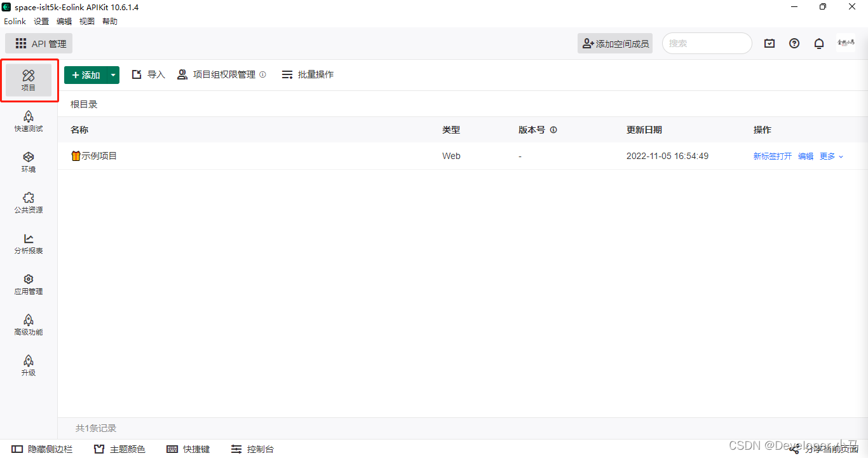The height and width of the screenshot is (458, 868).
Task: Expand 更多 dropdown for 示例项目
Action: click(831, 156)
